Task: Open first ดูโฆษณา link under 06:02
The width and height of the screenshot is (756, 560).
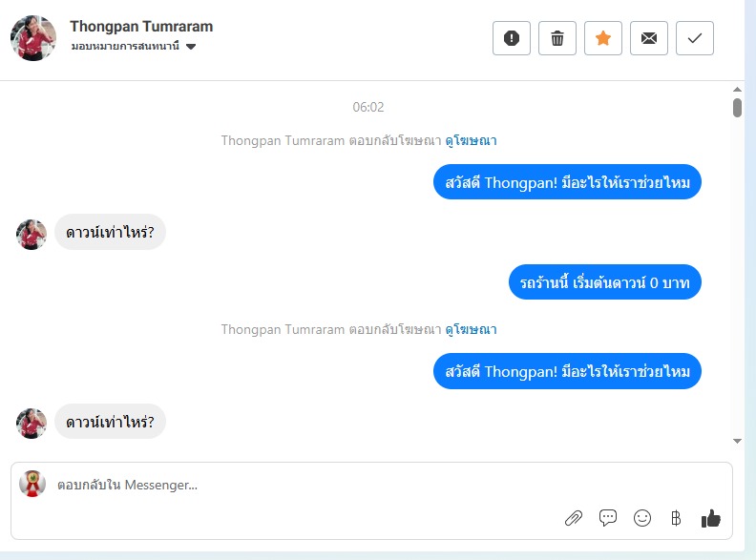Action: pos(471,141)
